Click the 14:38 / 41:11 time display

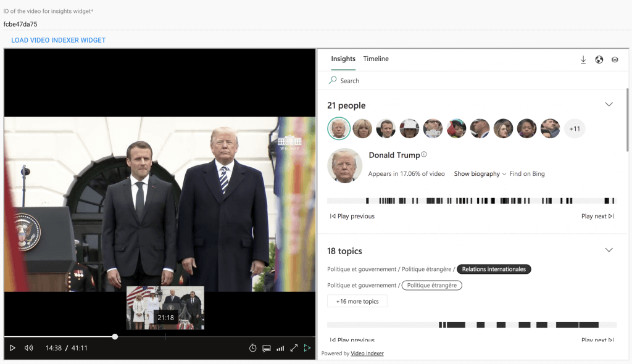pyautogui.click(x=67, y=348)
